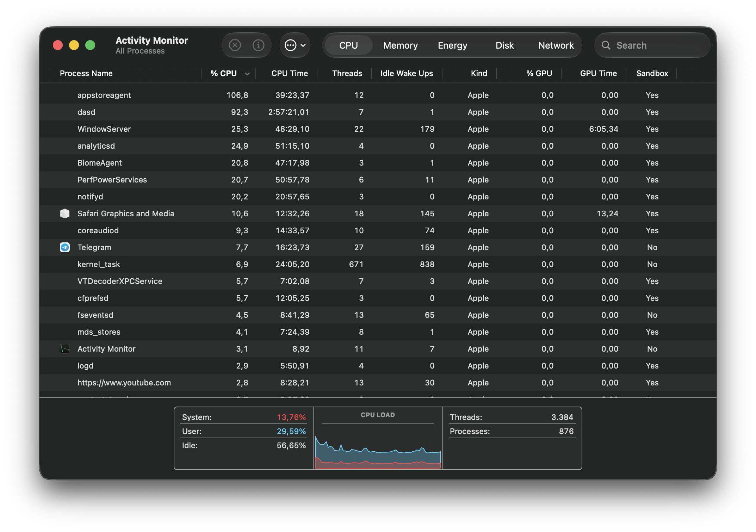Click the Processes 876 total

click(x=566, y=431)
